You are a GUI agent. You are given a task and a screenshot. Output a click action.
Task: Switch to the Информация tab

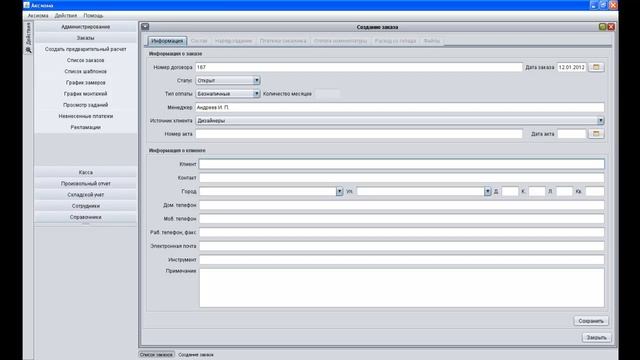click(x=167, y=41)
